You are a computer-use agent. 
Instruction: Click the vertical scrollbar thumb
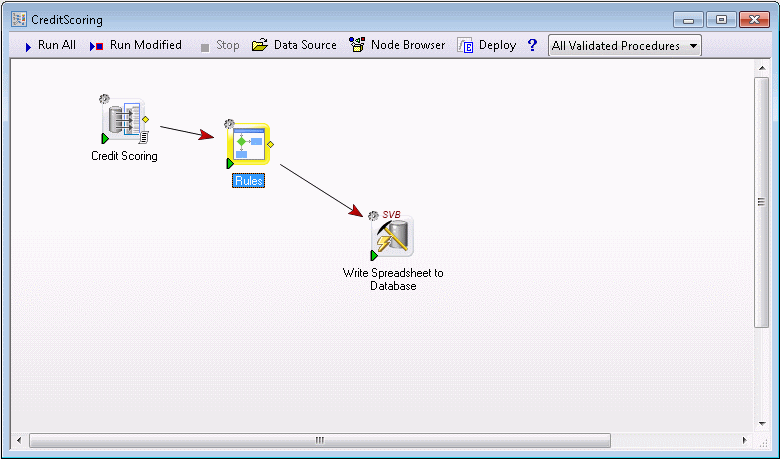click(x=762, y=202)
